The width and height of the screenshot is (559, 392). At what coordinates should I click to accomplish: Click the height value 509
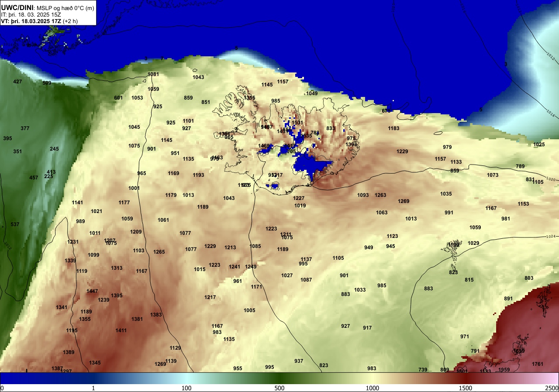47,83
